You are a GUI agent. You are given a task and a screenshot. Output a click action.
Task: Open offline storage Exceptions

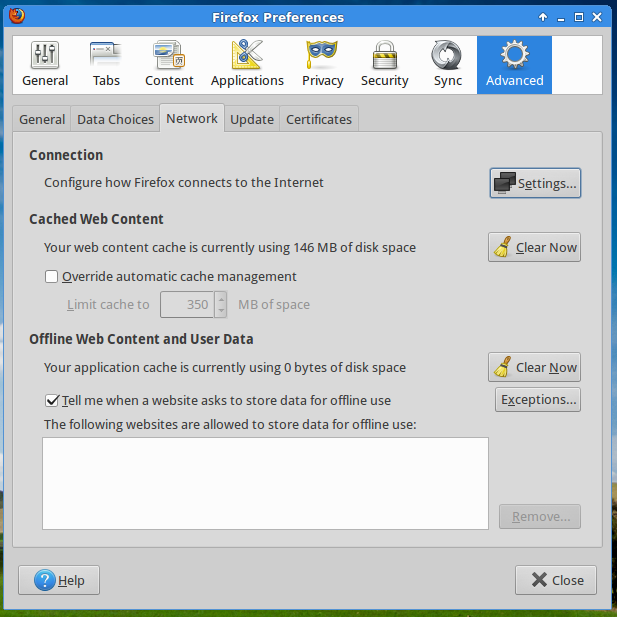tap(538, 400)
